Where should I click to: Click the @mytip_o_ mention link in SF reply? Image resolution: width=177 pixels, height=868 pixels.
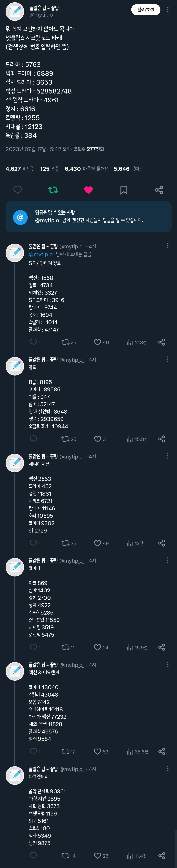41,254
